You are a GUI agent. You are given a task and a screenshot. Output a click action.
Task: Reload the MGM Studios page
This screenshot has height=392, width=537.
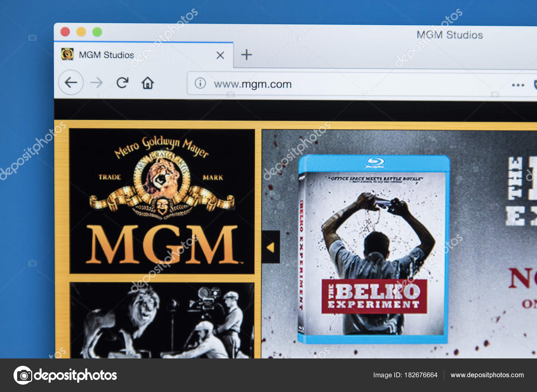coord(123,81)
